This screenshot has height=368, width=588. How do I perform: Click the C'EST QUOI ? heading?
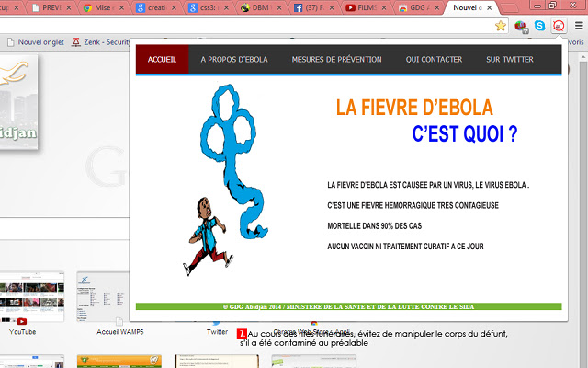click(x=465, y=133)
